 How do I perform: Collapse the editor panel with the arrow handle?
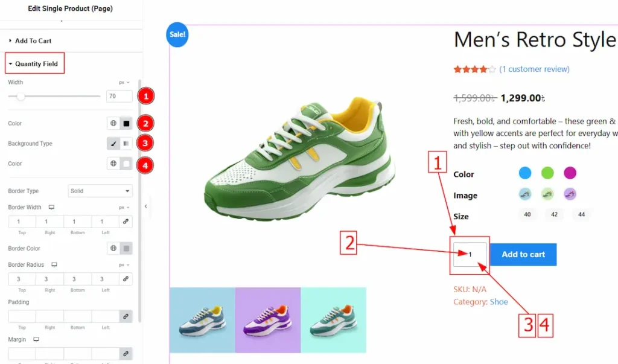point(146,206)
